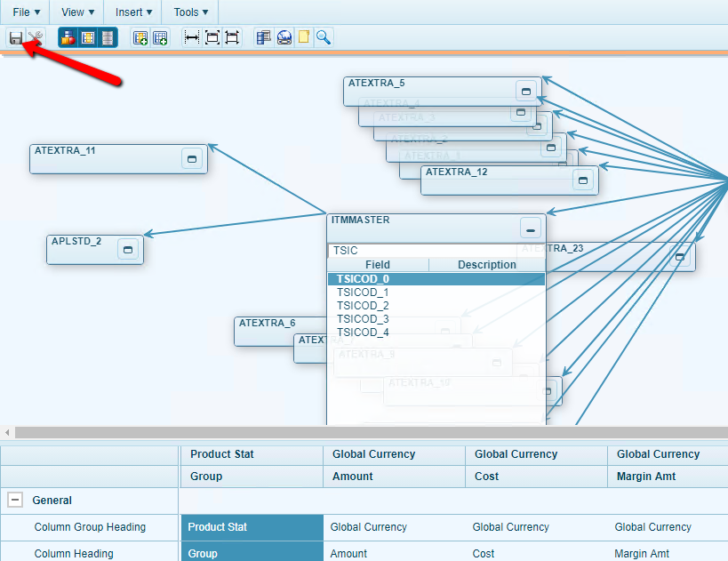
Task: Click the fit-to-window frame icon
Action: click(212, 37)
